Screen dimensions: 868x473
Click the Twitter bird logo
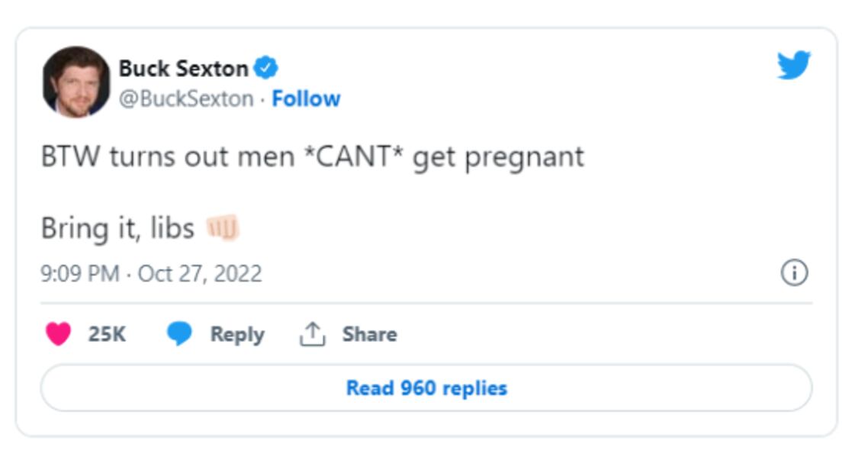coord(793,66)
